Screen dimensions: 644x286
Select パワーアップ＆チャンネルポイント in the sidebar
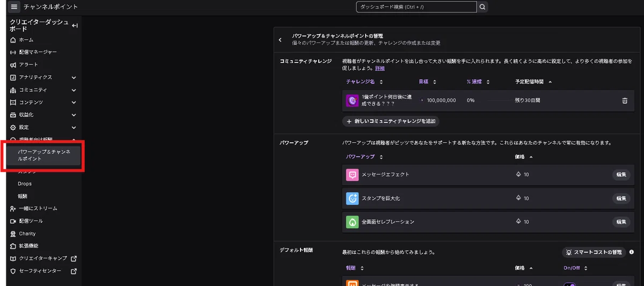[x=44, y=155]
